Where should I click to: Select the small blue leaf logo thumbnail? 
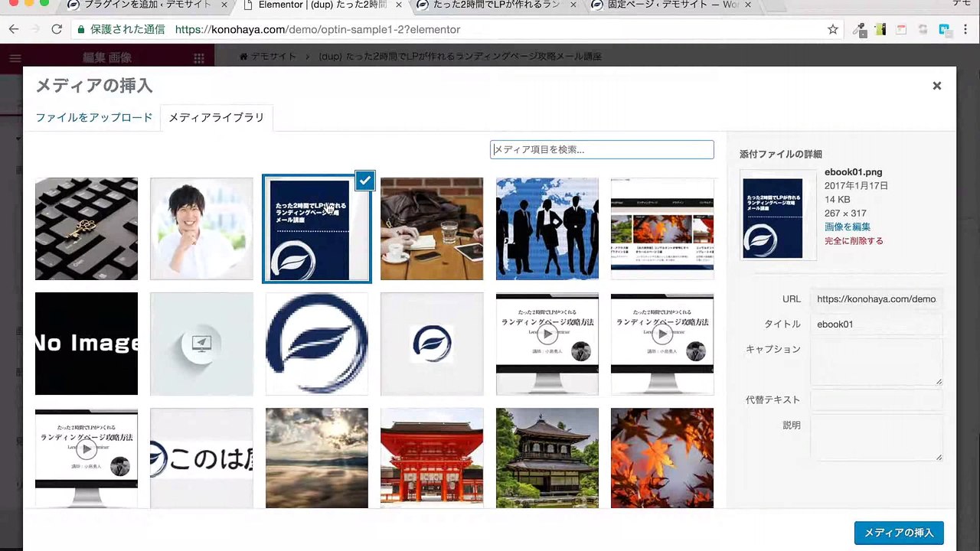432,344
